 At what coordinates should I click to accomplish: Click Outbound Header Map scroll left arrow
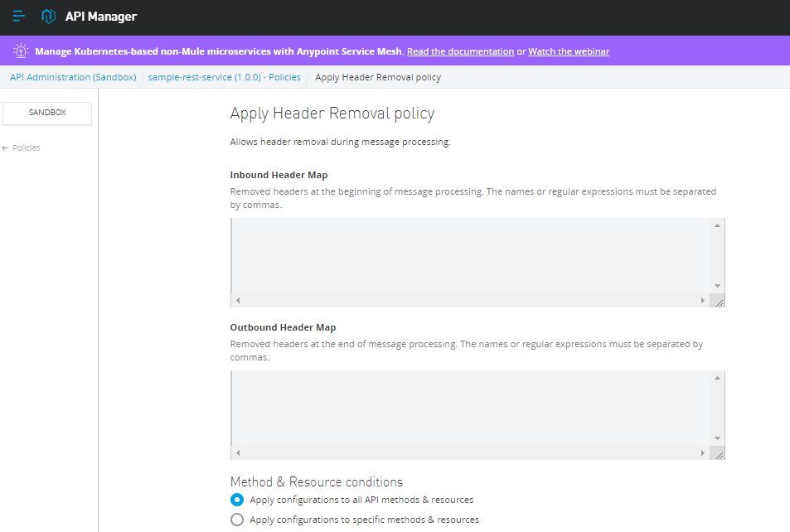(x=238, y=453)
